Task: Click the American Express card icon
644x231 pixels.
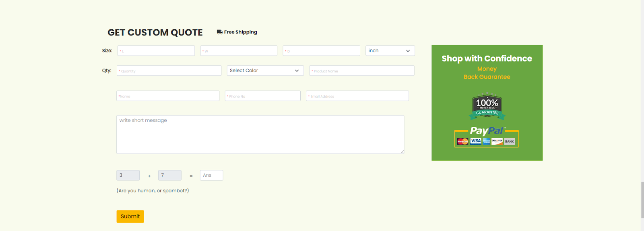Action: (x=486, y=141)
